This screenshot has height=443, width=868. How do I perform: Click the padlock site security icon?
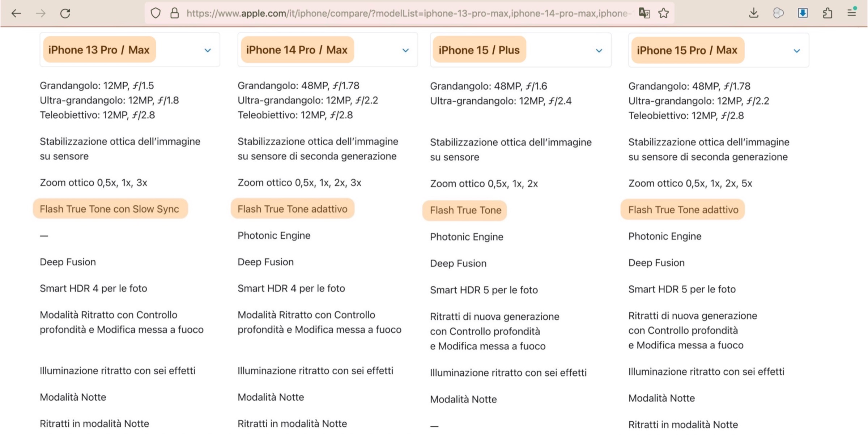point(174,13)
